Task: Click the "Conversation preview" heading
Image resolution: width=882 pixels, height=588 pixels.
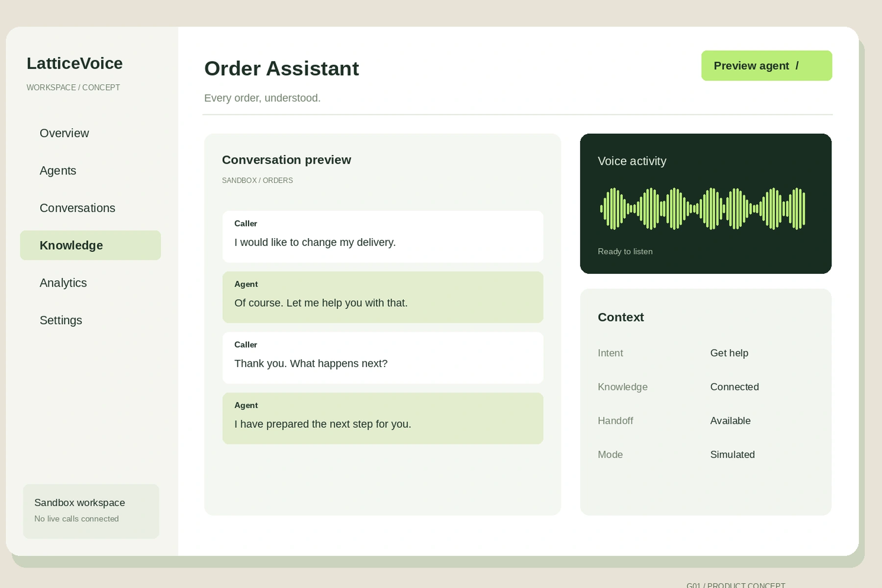Action: click(x=287, y=160)
